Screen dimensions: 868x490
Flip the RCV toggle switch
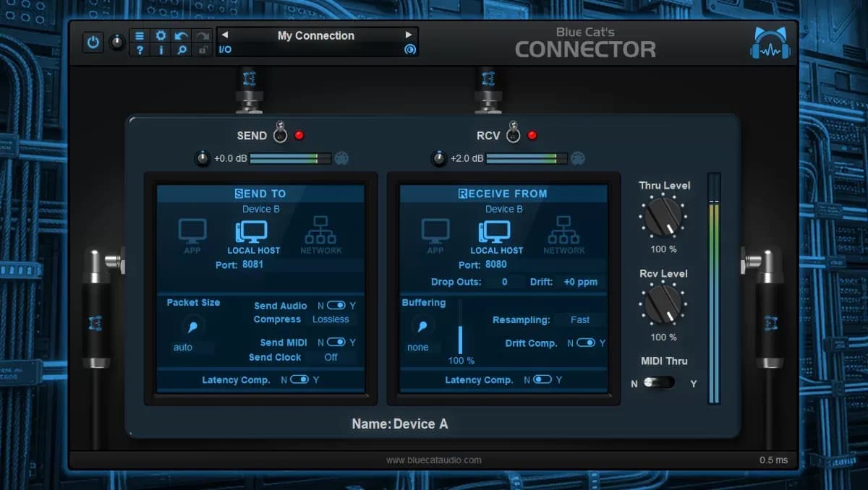[513, 133]
